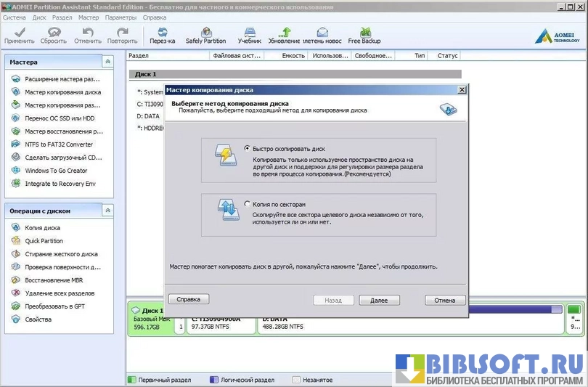This screenshot has height=387, width=588.
Task: Open the Справка menu in the menu bar
Action: [x=155, y=17]
